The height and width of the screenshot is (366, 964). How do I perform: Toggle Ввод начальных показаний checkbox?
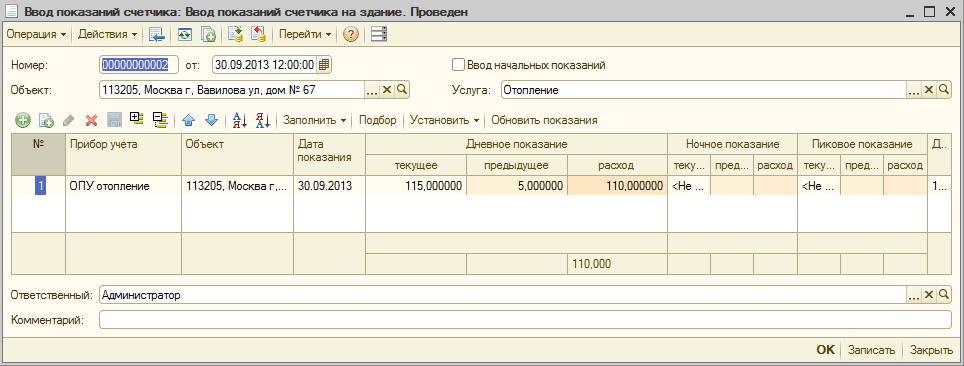[457, 65]
